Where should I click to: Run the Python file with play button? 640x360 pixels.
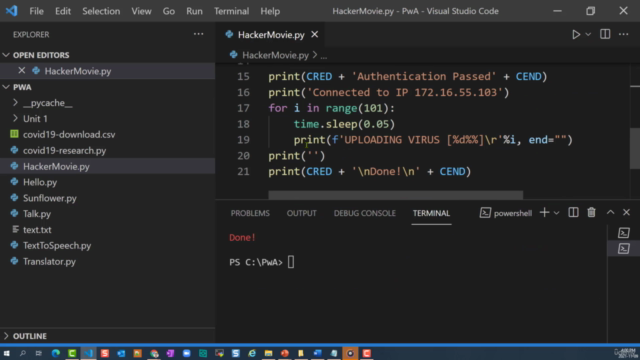pyautogui.click(x=576, y=35)
